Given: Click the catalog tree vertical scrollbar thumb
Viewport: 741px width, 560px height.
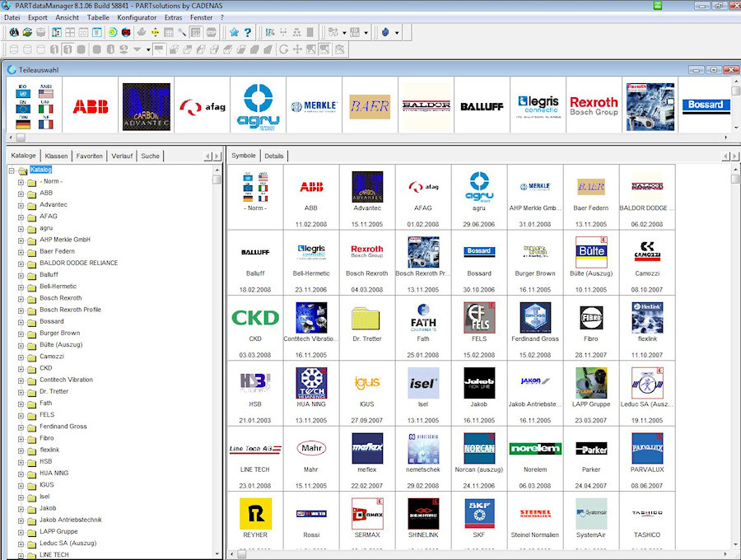Looking at the screenshot, I should point(217,180).
